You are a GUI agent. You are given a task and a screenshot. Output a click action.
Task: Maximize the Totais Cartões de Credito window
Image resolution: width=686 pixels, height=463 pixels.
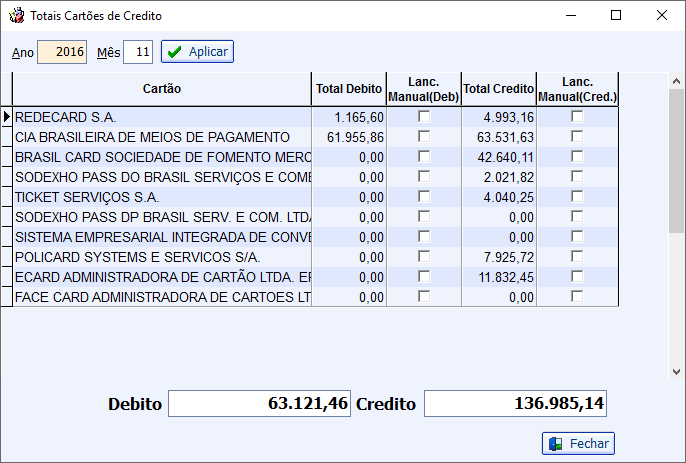point(616,15)
